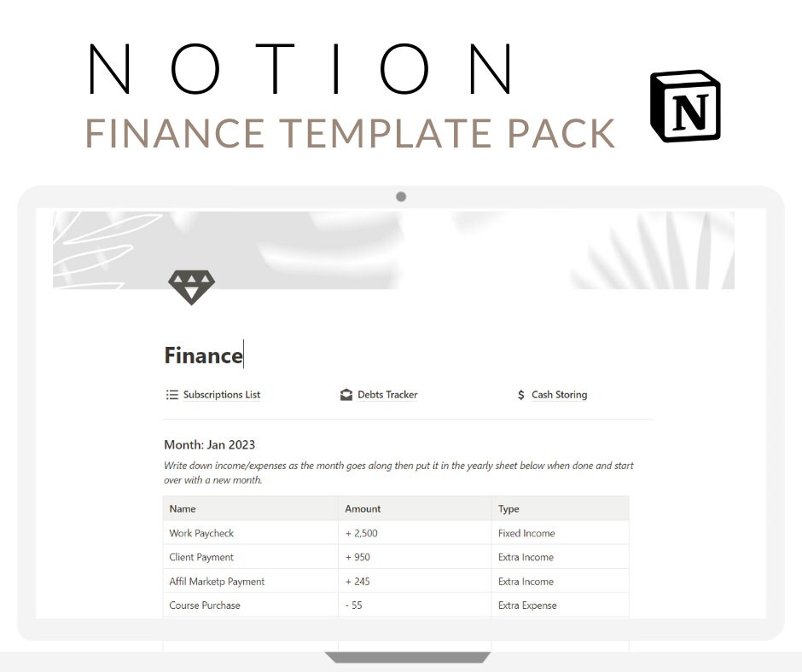This screenshot has height=672, width=802.
Task: Click the diamond page icon
Action: [x=191, y=287]
